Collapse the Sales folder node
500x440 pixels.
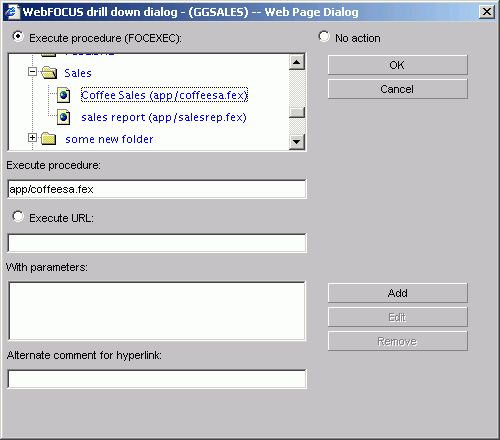pyautogui.click(x=32, y=72)
